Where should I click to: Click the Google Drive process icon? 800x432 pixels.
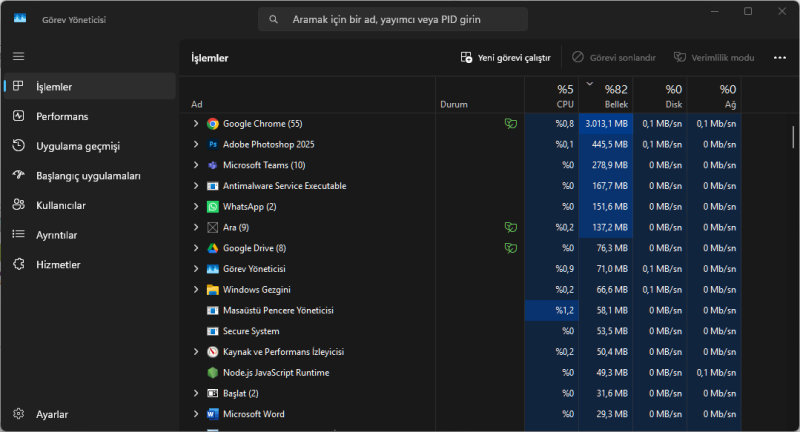click(x=213, y=248)
